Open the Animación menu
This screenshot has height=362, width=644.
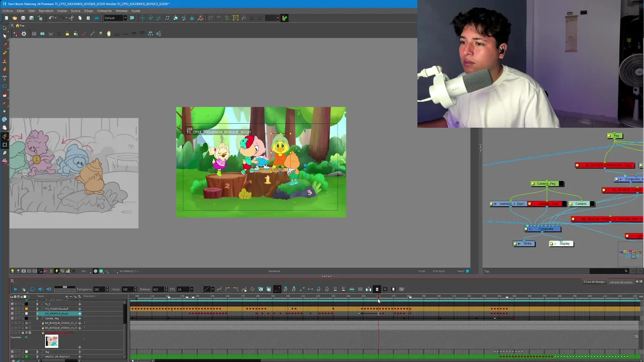pos(104,11)
